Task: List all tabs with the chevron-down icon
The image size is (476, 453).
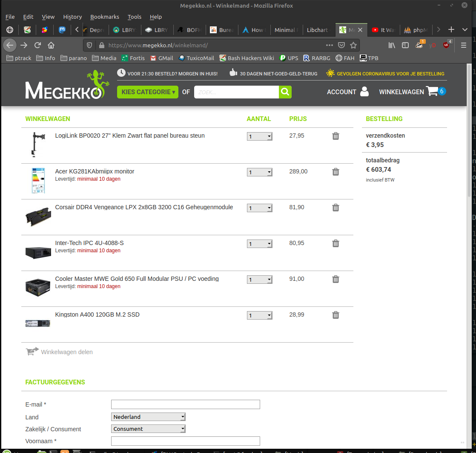Action: [465, 29]
